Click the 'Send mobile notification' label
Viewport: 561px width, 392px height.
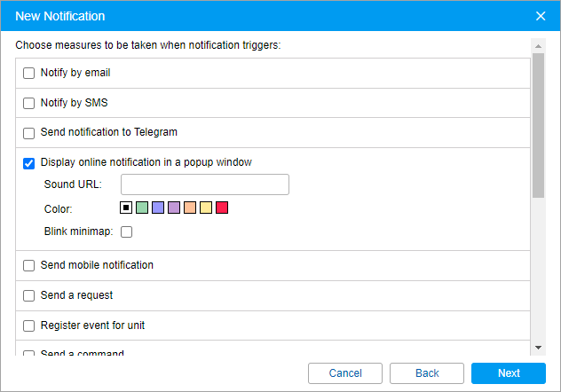click(97, 265)
